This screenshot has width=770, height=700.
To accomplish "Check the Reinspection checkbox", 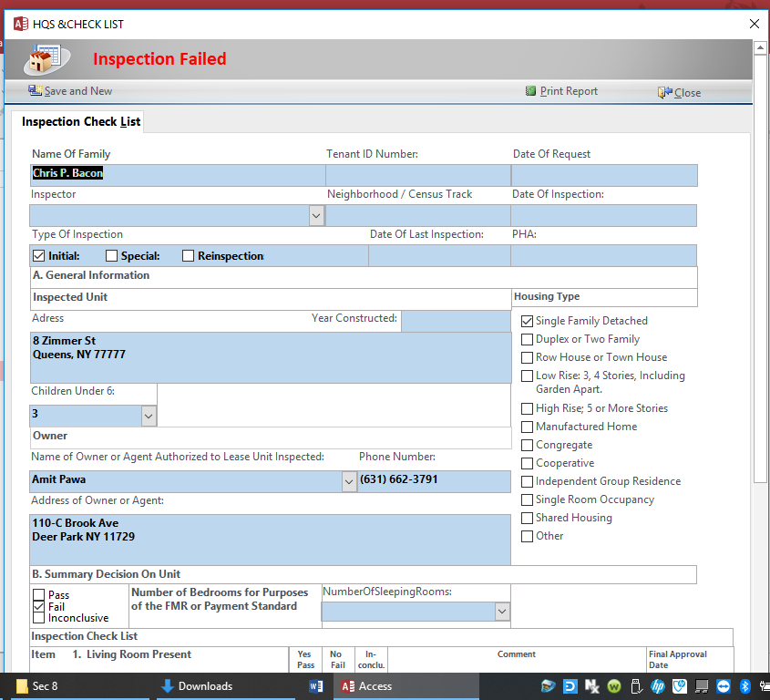I will click(x=188, y=256).
